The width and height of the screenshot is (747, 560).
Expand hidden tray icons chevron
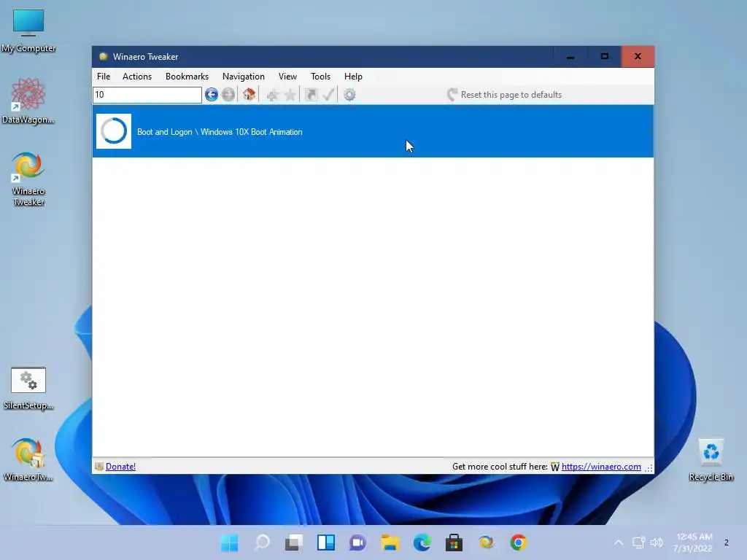tap(619, 542)
